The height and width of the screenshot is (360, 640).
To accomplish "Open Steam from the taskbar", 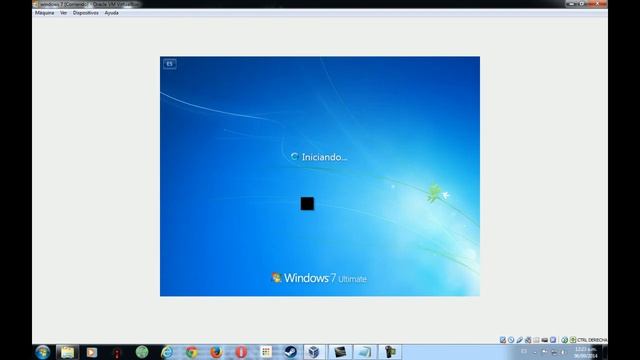I will [291, 352].
